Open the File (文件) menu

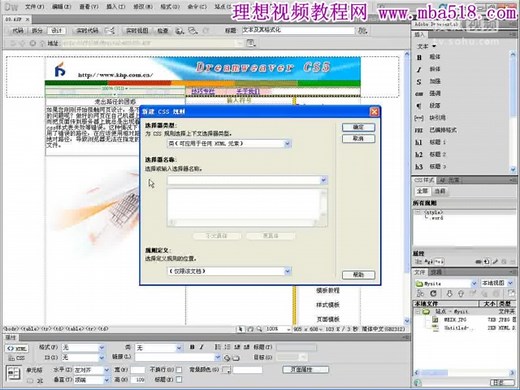34,7
